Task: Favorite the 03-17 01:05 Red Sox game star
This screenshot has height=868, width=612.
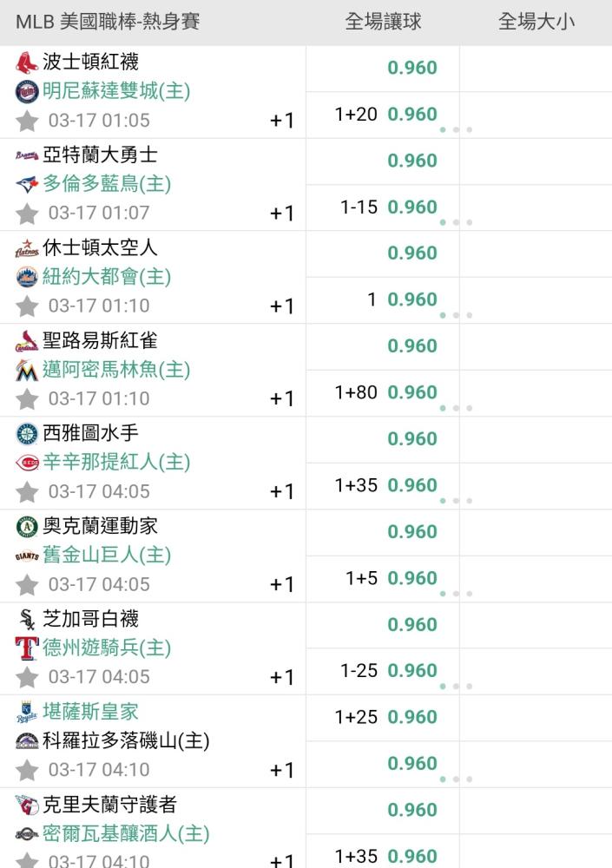Action: click(27, 121)
